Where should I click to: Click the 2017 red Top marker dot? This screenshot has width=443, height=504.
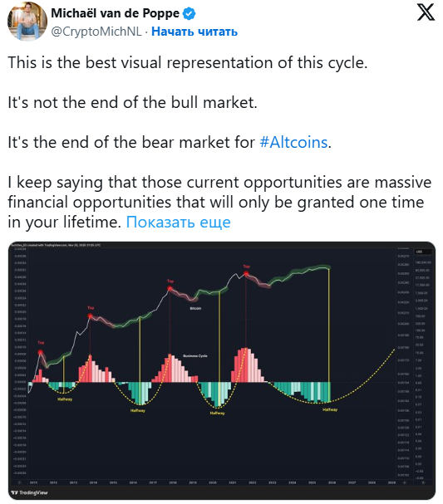(x=170, y=289)
